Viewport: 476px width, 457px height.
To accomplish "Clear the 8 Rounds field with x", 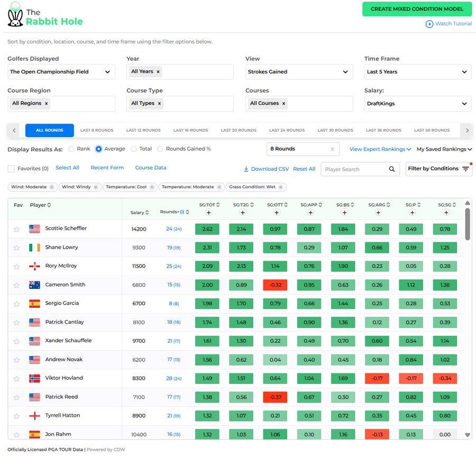I will coord(333,149).
